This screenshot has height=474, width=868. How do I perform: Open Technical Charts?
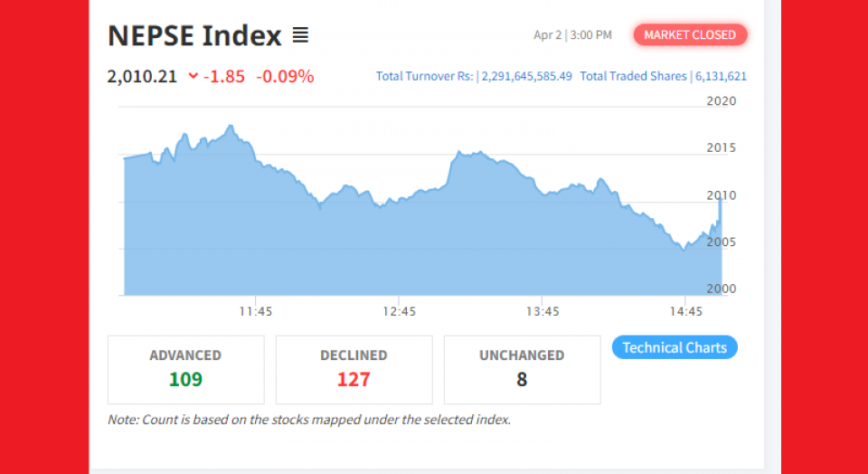tap(675, 347)
